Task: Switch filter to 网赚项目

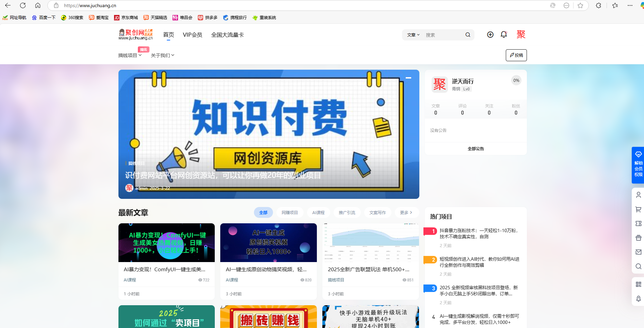Action: tap(290, 212)
